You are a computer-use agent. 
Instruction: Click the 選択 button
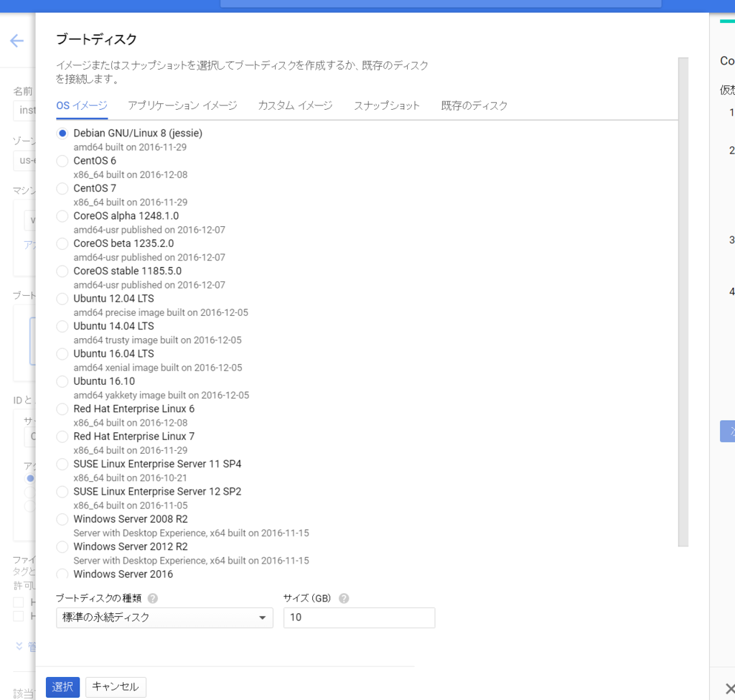[x=63, y=687]
